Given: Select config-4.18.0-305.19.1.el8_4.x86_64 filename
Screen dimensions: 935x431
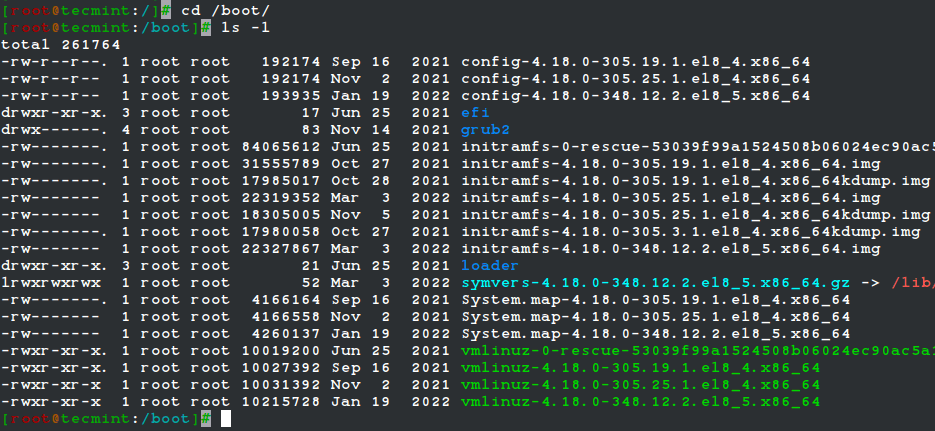Looking at the screenshot, I should (x=635, y=61).
